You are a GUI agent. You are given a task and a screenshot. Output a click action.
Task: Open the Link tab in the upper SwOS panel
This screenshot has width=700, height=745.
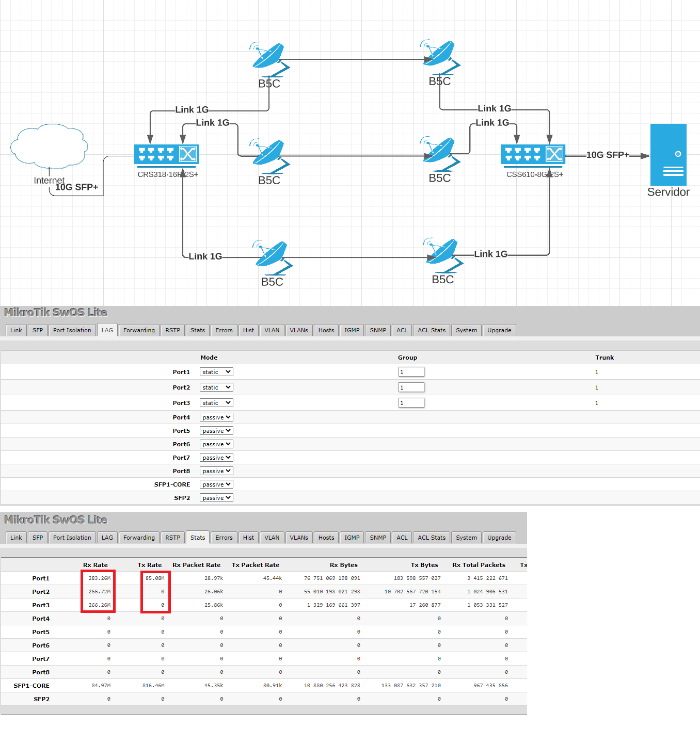(x=16, y=330)
